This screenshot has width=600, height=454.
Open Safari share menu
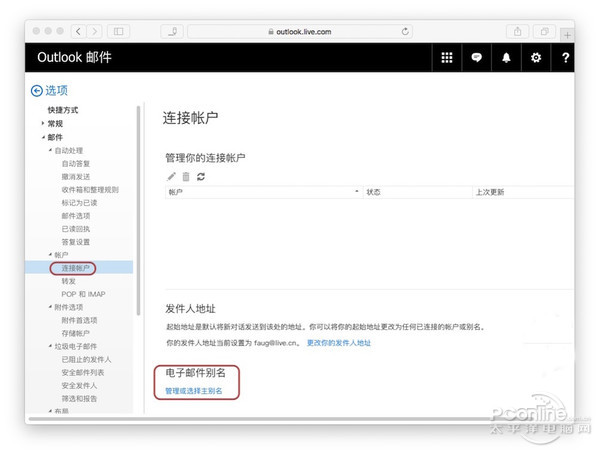(517, 31)
